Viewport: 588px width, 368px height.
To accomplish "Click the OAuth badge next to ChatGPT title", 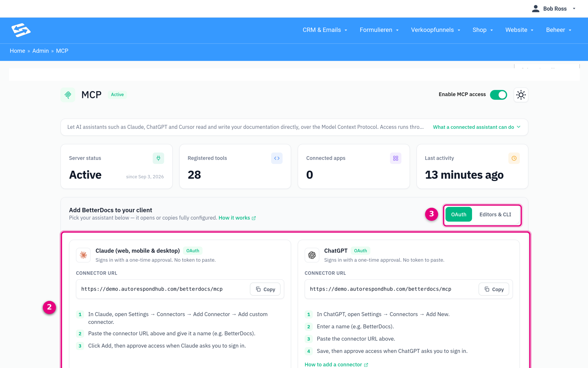I will point(360,251).
